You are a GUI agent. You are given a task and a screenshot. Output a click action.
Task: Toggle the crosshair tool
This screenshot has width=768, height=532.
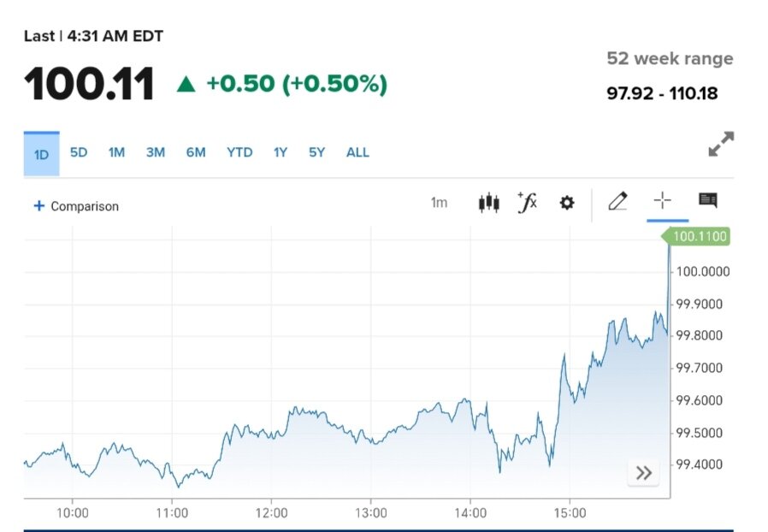pos(663,201)
